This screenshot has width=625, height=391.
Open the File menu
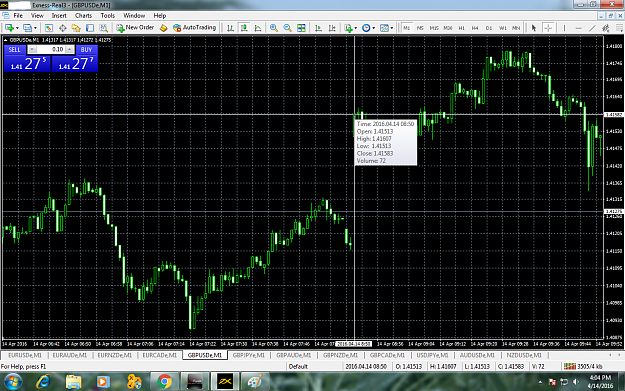click(18, 16)
